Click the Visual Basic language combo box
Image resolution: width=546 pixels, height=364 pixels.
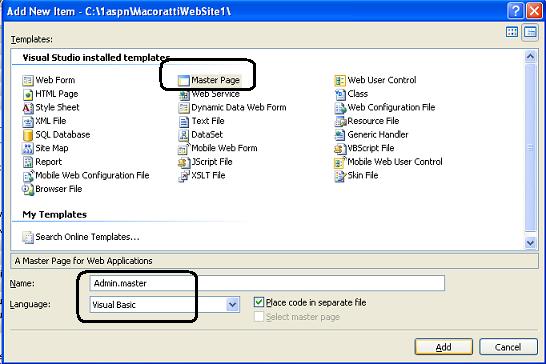click(164, 305)
